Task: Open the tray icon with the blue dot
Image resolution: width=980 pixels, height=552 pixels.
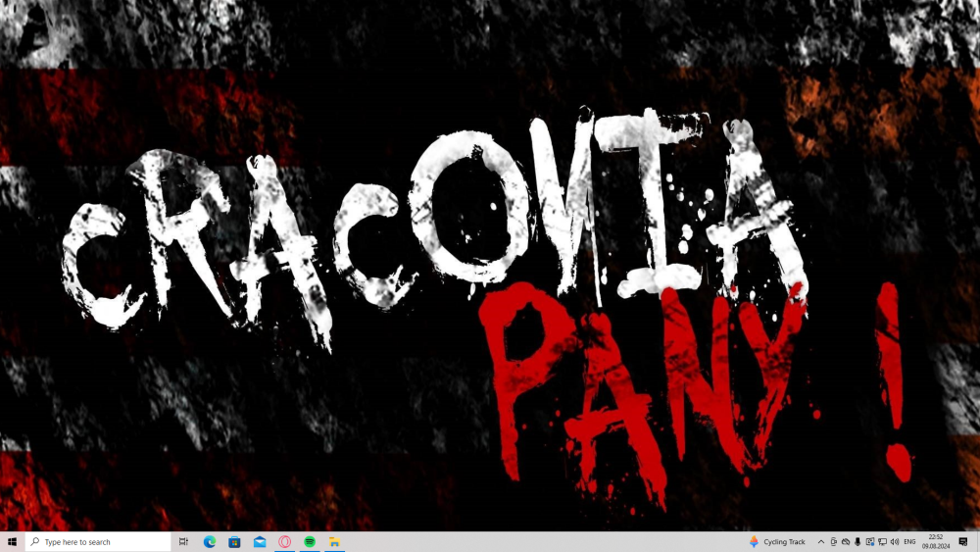Action: point(870,542)
